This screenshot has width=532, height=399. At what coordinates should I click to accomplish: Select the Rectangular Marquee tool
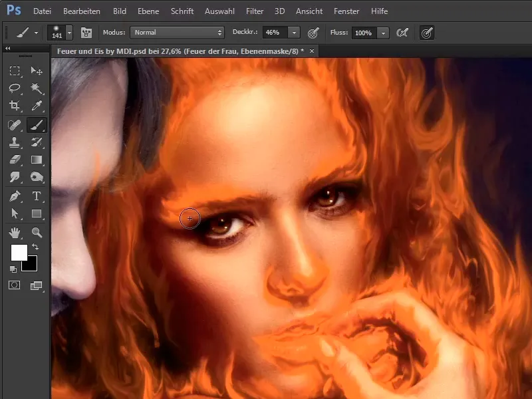coord(14,70)
